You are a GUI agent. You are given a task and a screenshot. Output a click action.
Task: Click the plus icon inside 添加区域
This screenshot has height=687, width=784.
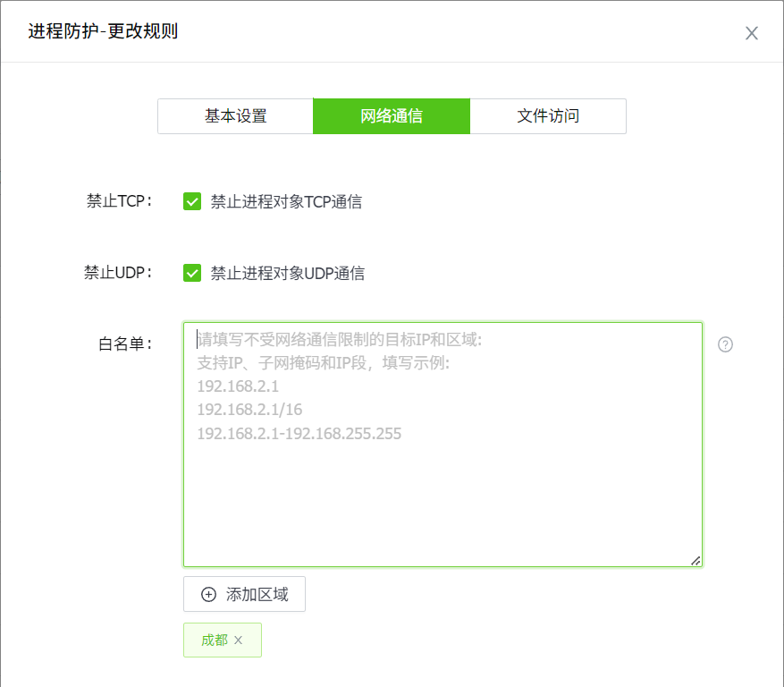209,595
